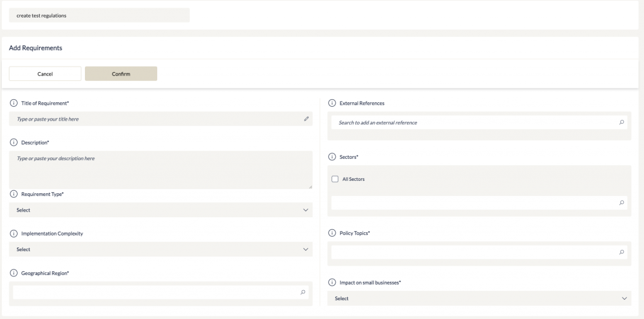Click info icon next to Description label
The image size is (644, 319).
14,143
